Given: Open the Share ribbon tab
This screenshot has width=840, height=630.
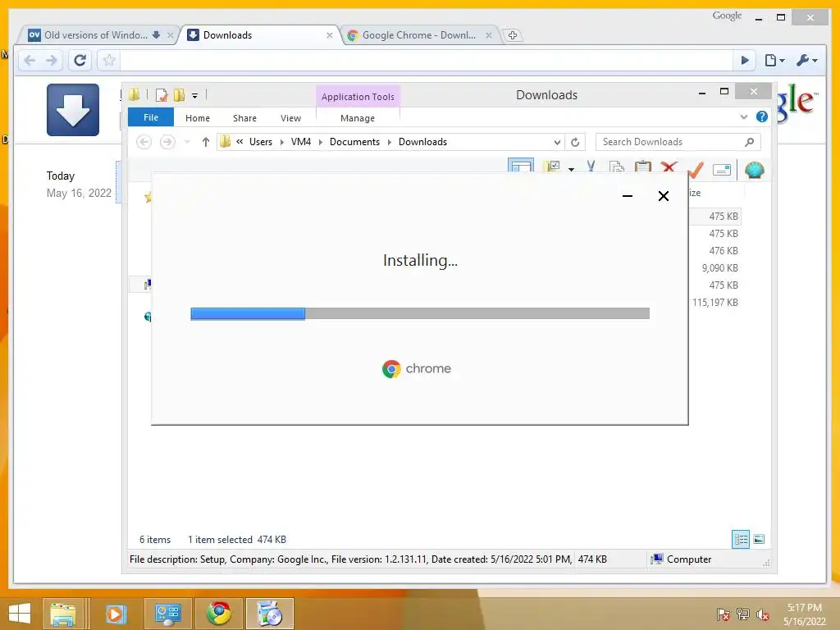Looking at the screenshot, I should pyautogui.click(x=244, y=118).
